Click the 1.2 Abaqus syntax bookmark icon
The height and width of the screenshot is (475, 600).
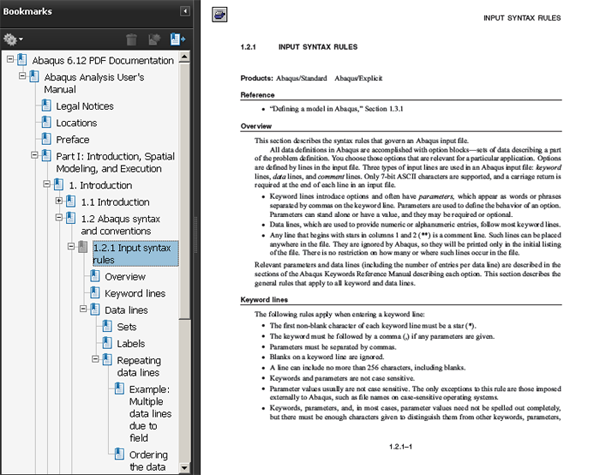point(71,218)
